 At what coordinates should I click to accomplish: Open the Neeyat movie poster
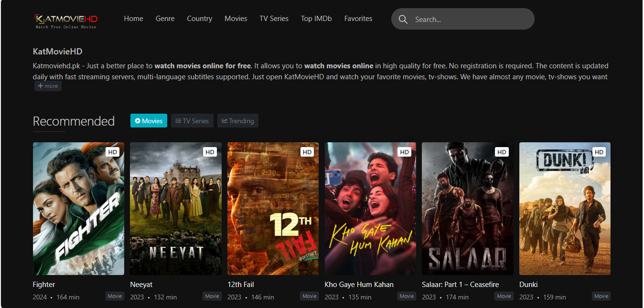click(x=175, y=209)
